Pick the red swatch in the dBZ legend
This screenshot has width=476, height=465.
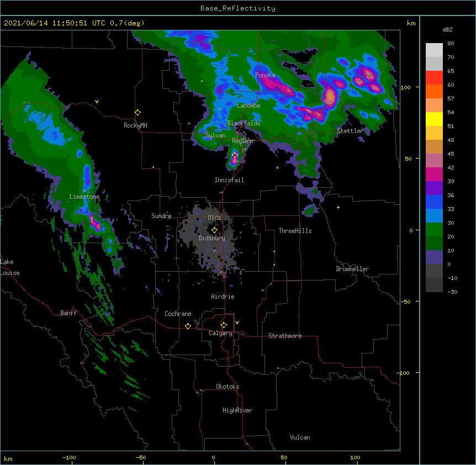coord(434,78)
